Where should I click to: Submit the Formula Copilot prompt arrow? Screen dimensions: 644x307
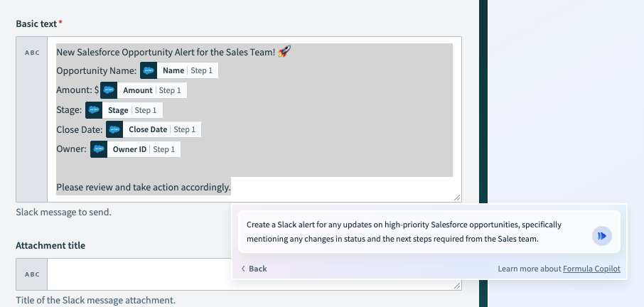601,236
